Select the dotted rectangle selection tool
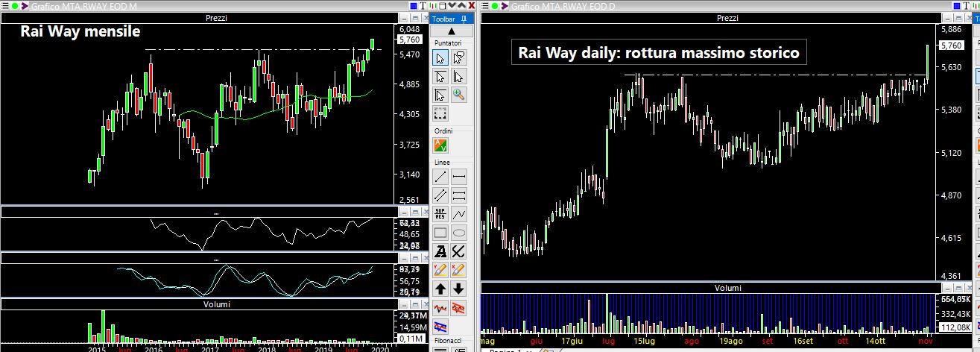980x352 pixels. click(x=440, y=113)
